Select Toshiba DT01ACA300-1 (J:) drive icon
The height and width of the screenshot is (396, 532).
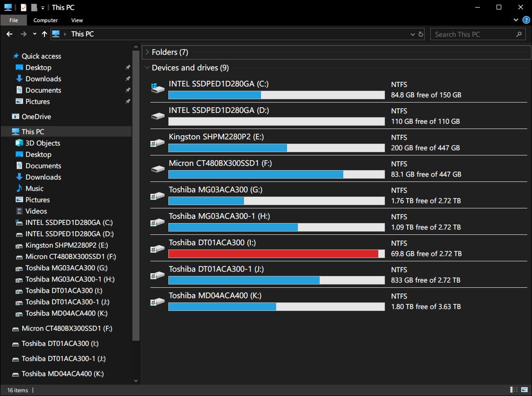(157, 275)
